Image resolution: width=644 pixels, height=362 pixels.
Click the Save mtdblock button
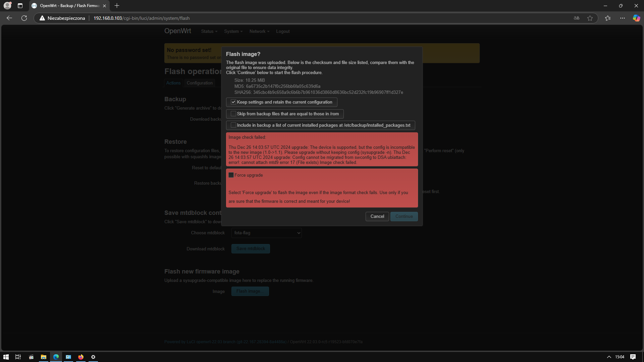point(251,249)
